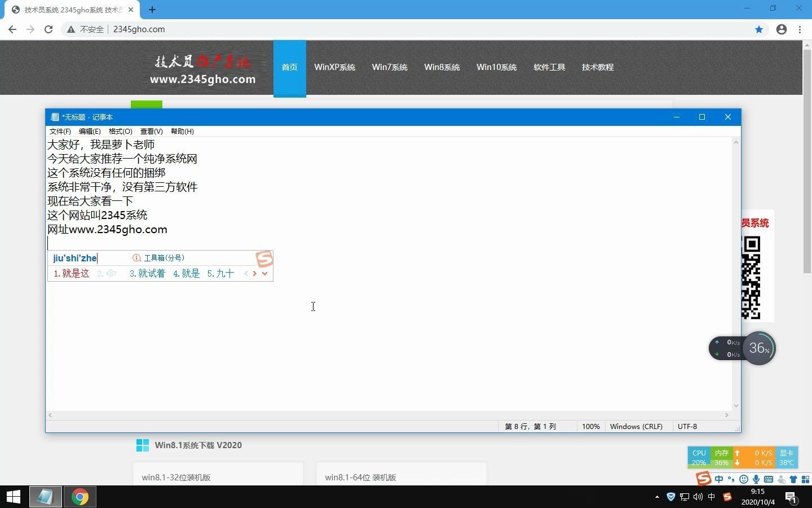Click the volume speaker tray icon
The height and width of the screenshot is (508, 812).
tap(698, 497)
